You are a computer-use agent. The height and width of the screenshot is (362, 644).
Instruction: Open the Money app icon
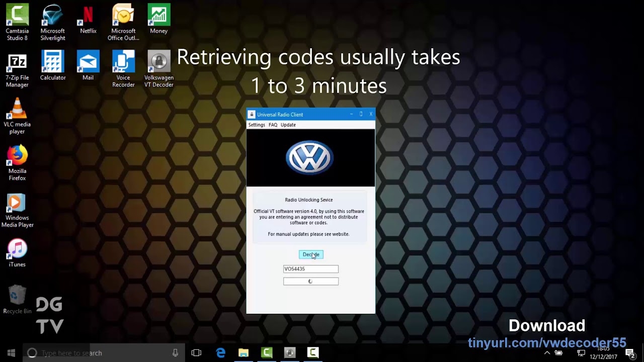click(158, 19)
